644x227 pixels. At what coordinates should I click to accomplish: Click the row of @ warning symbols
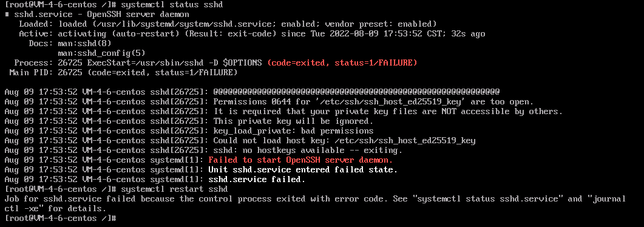(x=356, y=92)
